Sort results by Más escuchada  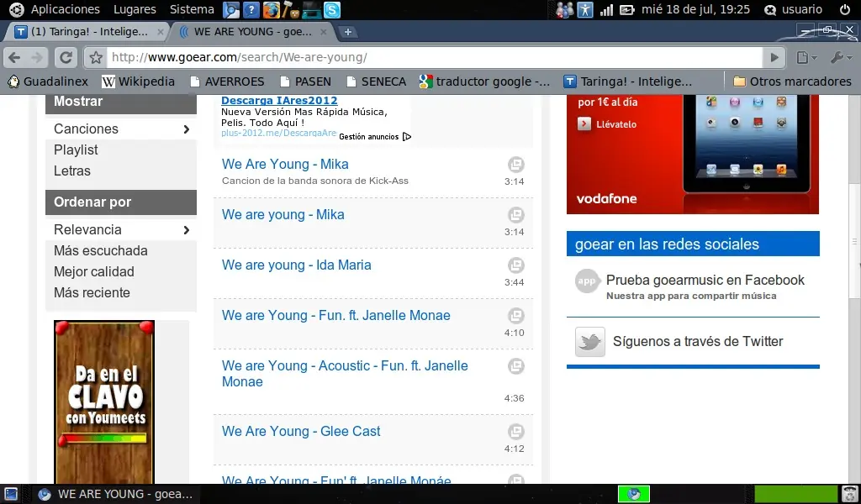(101, 250)
